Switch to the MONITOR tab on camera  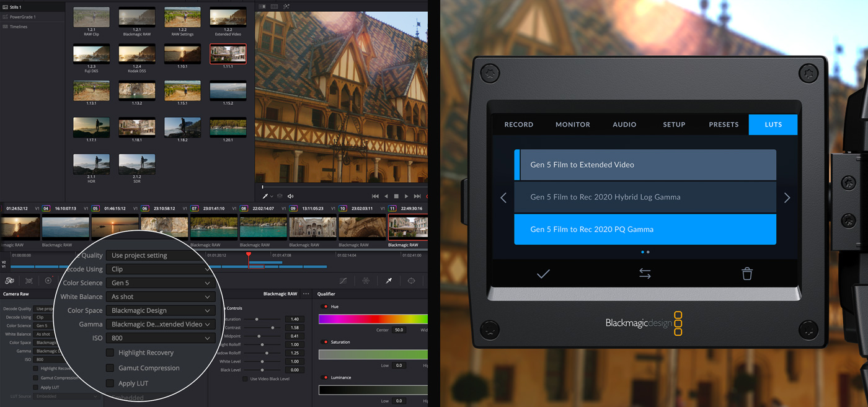pos(572,125)
